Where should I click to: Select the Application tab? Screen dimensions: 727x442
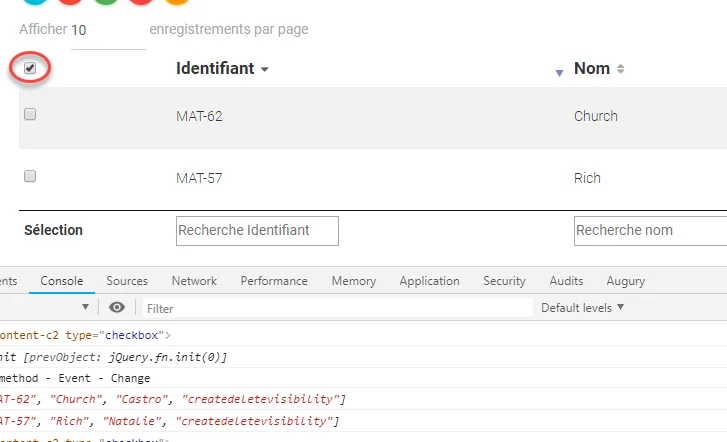429,281
